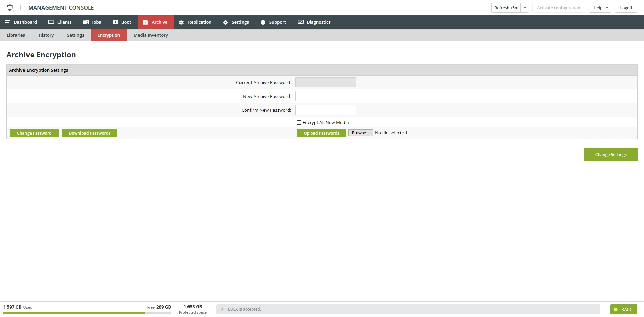Click the Current Archive Password field
This screenshot has height=317, width=644.
pyautogui.click(x=325, y=82)
